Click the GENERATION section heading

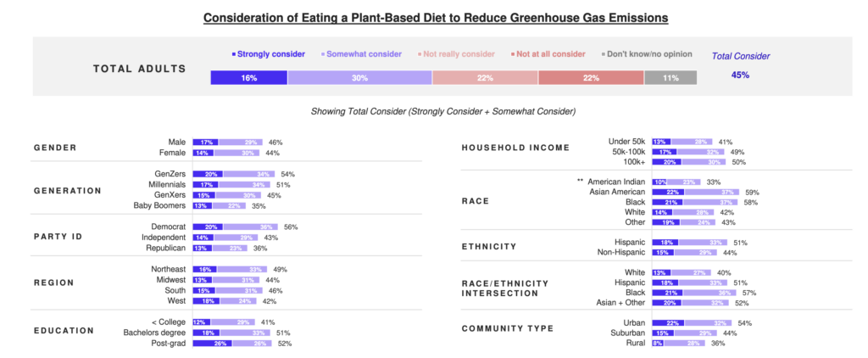click(x=68, y=191)
